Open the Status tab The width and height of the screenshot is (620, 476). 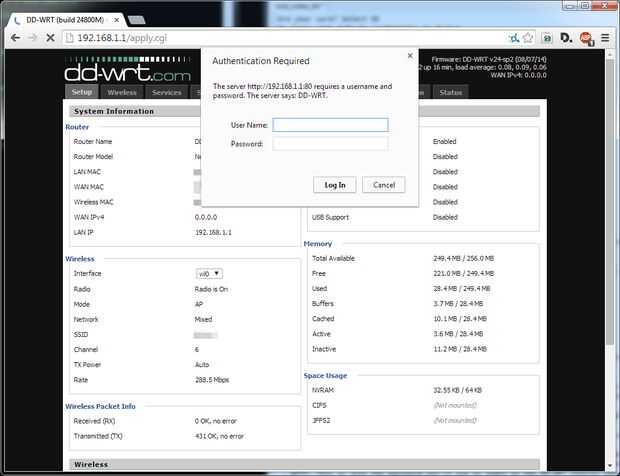(x=450, y=92)
